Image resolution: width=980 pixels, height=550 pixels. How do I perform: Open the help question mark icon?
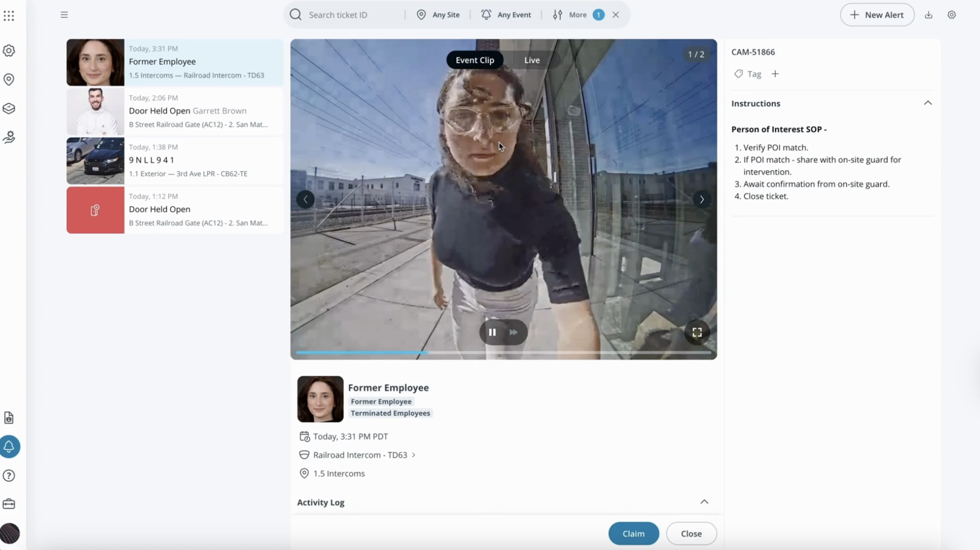[x=9, y=475]
